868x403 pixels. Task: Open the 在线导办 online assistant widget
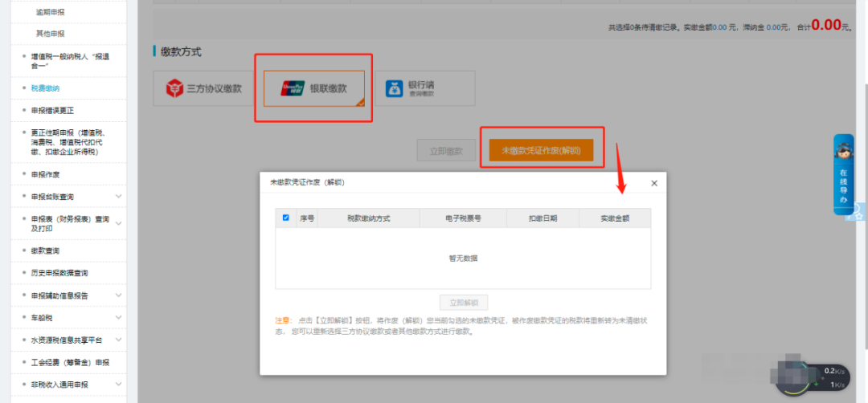[x=843, y=174]
